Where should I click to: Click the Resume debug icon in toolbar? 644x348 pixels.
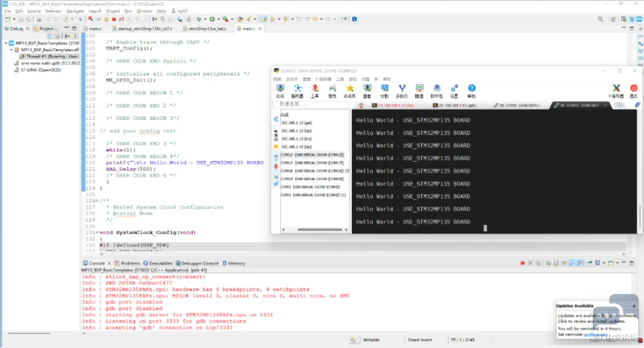pyautogui.click(x=98, y=19)
